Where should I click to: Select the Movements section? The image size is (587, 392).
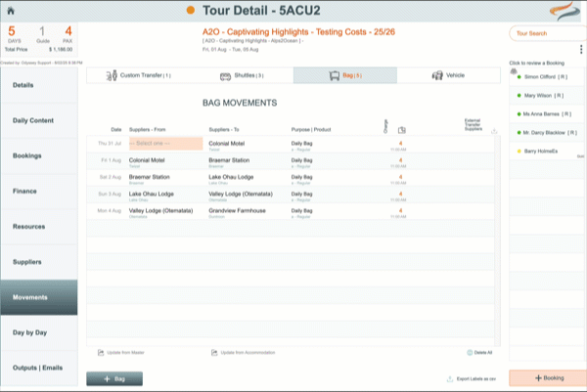point(39,297)
